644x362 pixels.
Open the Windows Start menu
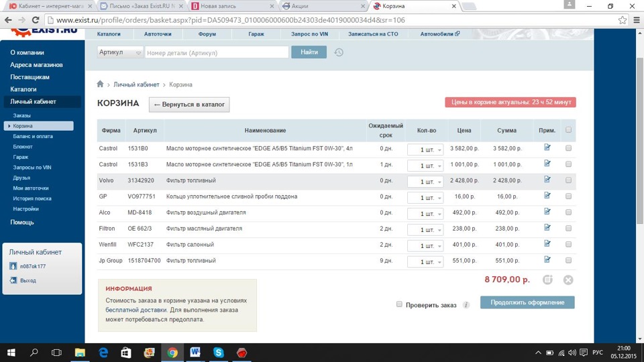pyautogui.click(x=11, y=353)
